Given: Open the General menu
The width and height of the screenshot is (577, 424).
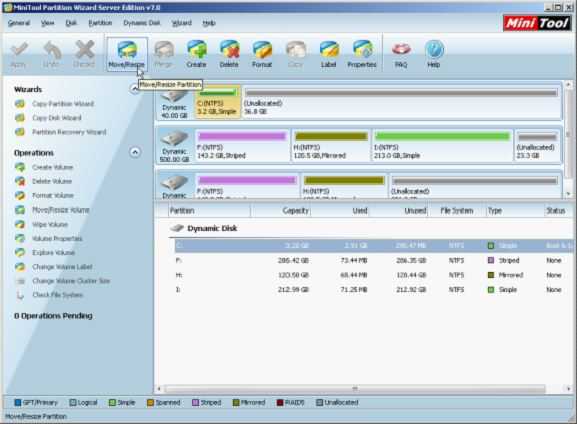Looking at the screenshot, I should click(x=18, y=23).
